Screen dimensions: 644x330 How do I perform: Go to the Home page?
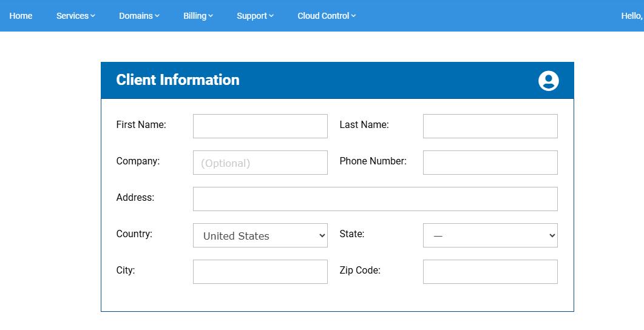(21, 16)
